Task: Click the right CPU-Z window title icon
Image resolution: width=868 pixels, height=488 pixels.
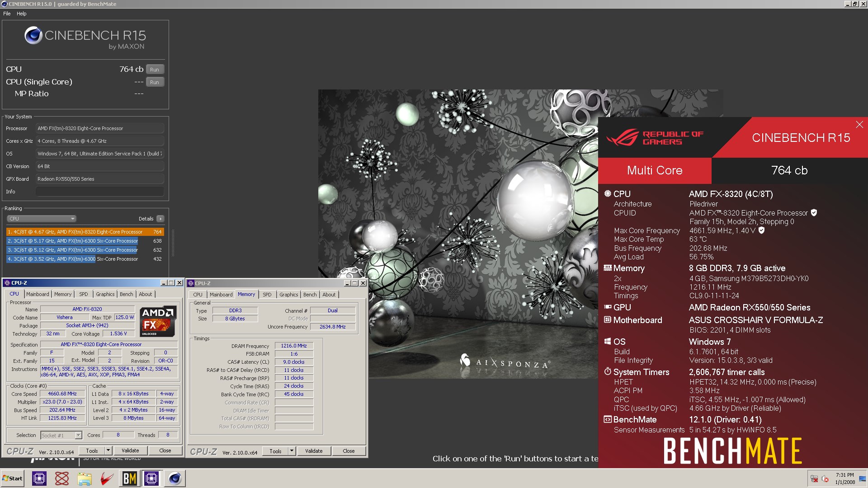Action: [x=191, y=283]
